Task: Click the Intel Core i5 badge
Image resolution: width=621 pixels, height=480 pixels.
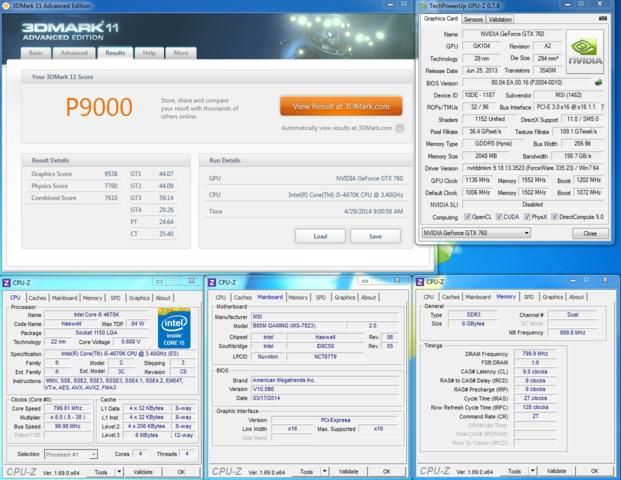Action: click(174, 328)
